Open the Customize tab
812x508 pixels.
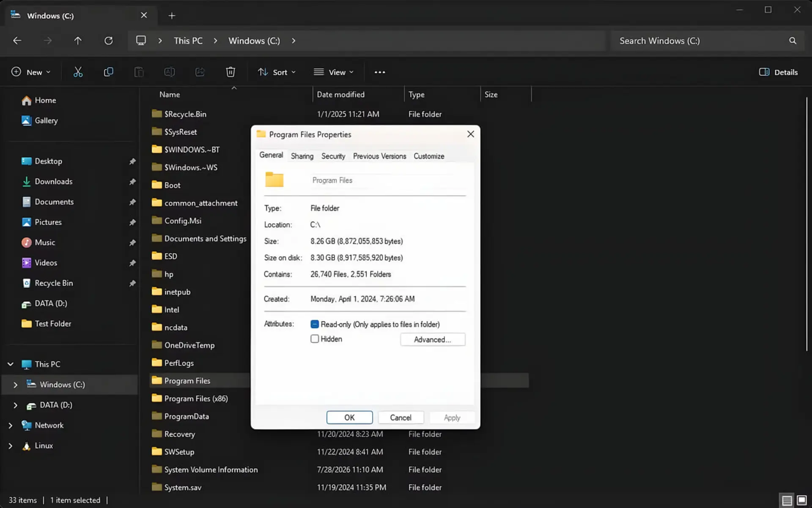click(x=429, y=156)
